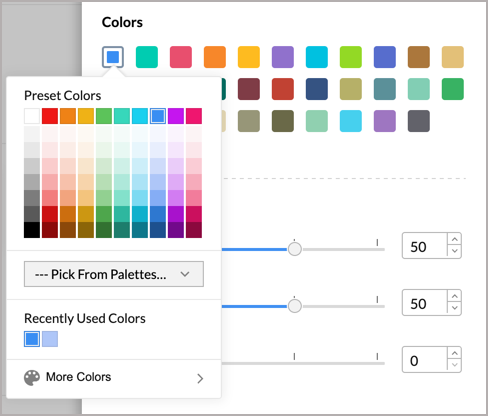Choose the red preset color in top row
Viewport: 488px width, 416px height.
tap(50, 116)
